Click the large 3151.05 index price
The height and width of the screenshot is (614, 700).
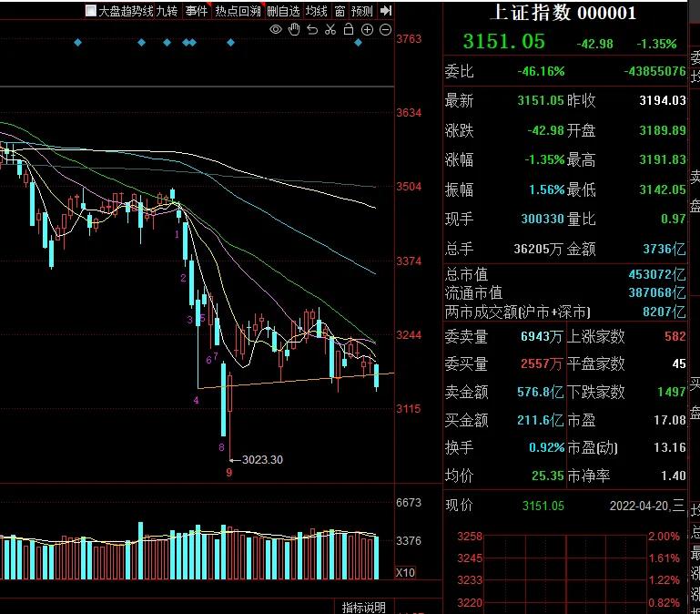click(x=503, y=42)
